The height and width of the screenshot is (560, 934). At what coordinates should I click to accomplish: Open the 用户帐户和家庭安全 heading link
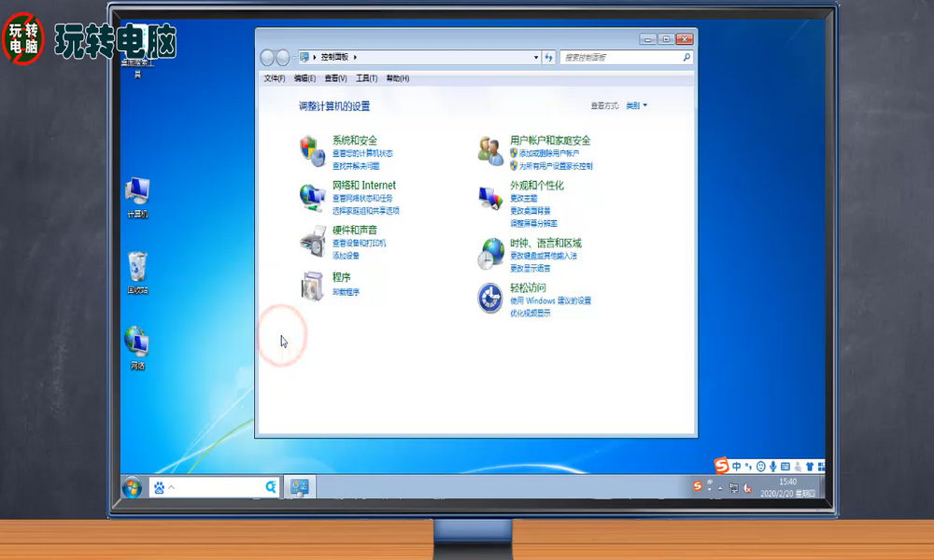click(x=550, y=140)
